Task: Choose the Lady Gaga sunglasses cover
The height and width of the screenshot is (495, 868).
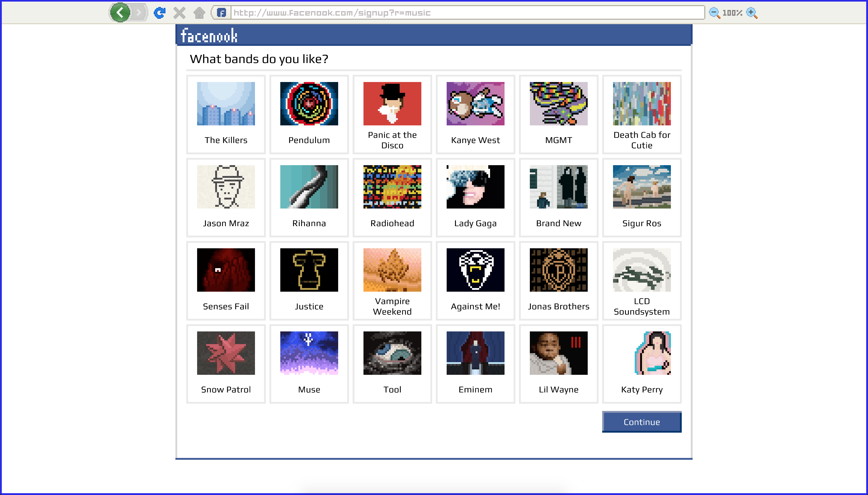Action: tap(476, 187)
